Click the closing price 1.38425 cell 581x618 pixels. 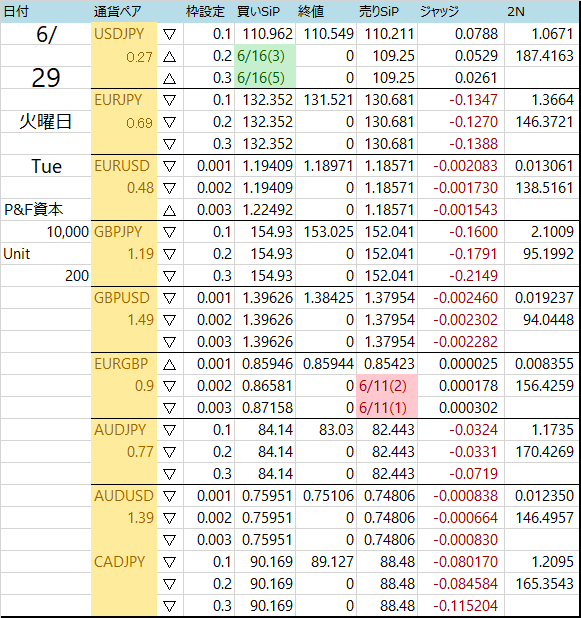pos(326,298)
